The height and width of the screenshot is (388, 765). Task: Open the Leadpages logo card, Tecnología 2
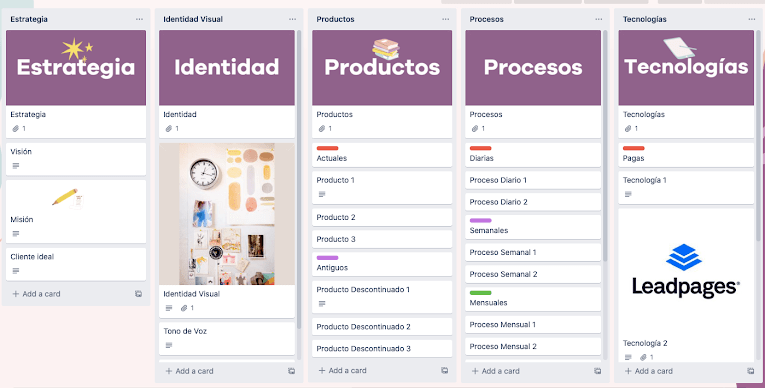(x=686, y=286)
